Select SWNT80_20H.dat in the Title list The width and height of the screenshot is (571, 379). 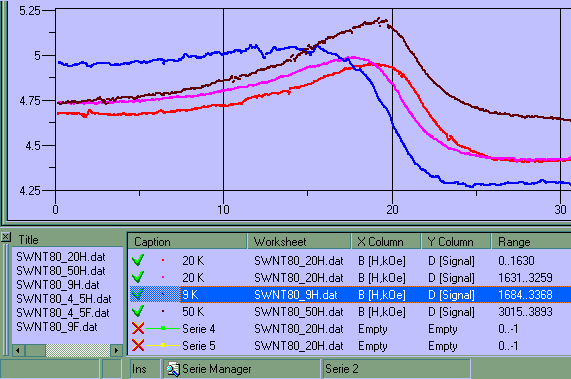pyautogui.click(x=61, y=257)
